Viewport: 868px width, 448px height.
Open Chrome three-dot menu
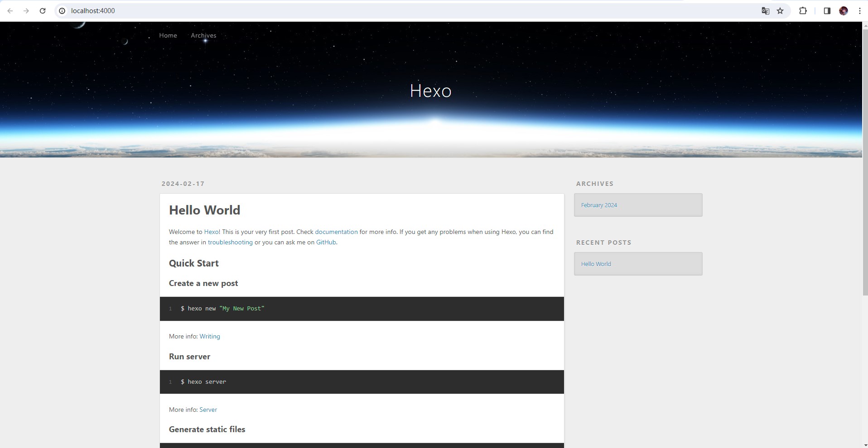(859, 11)
